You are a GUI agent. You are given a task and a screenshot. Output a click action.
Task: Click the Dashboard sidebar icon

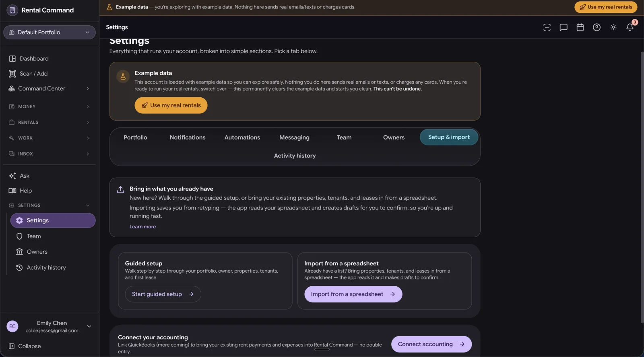click(x=12, y=59)
